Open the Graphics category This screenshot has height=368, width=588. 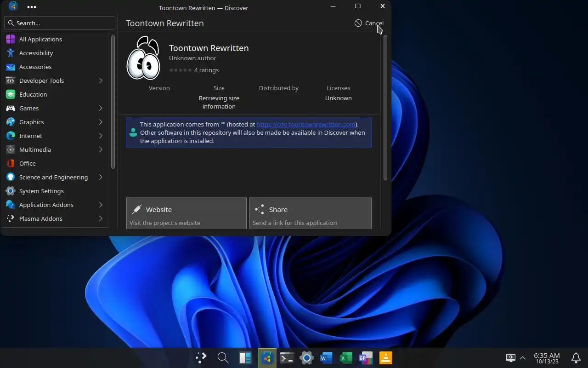coord(55,122)
